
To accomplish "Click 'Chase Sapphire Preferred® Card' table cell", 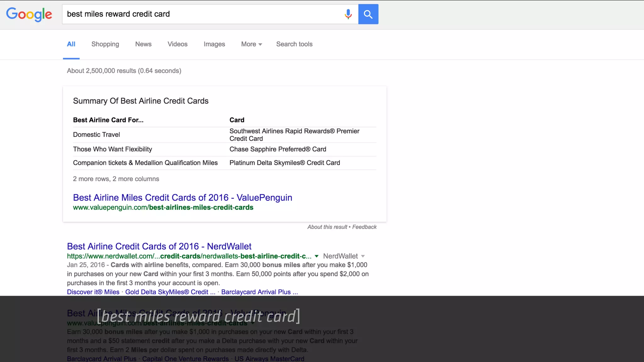I will pos(278,149).
